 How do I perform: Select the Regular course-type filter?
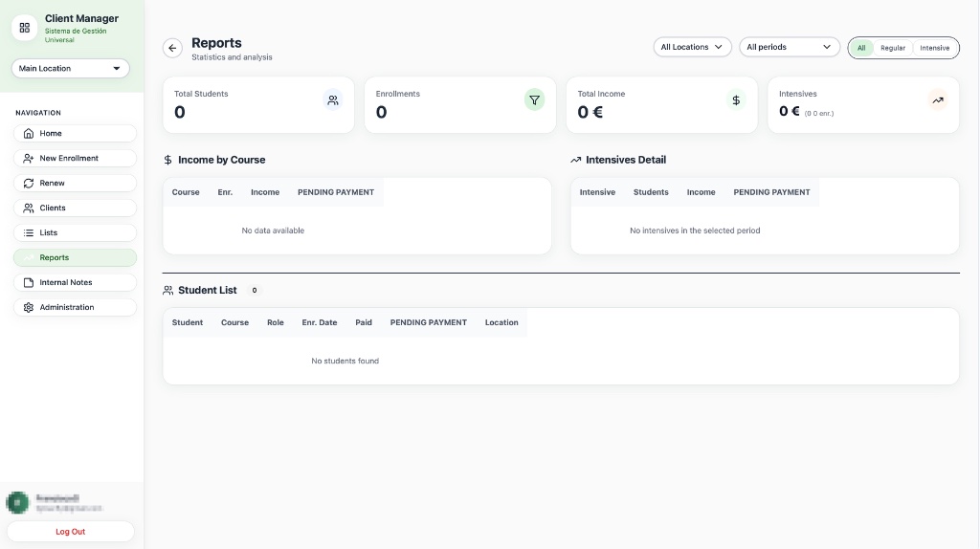[x=893, y=48]
